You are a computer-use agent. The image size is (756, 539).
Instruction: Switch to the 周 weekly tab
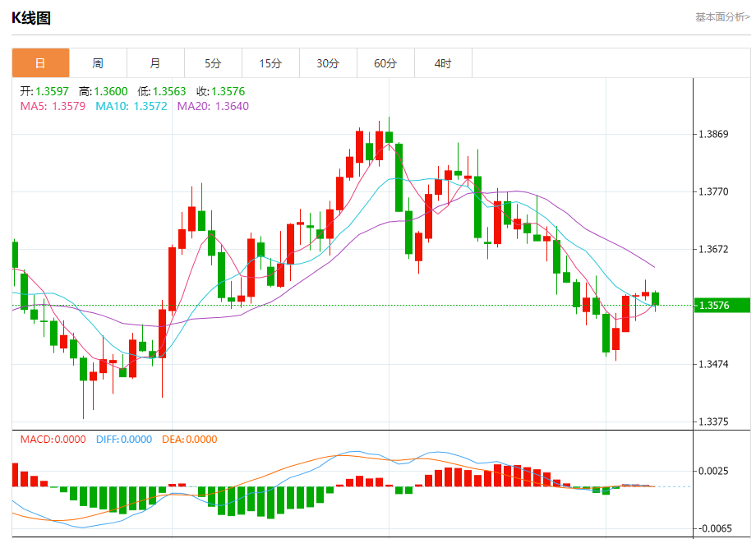pos(98,63)
